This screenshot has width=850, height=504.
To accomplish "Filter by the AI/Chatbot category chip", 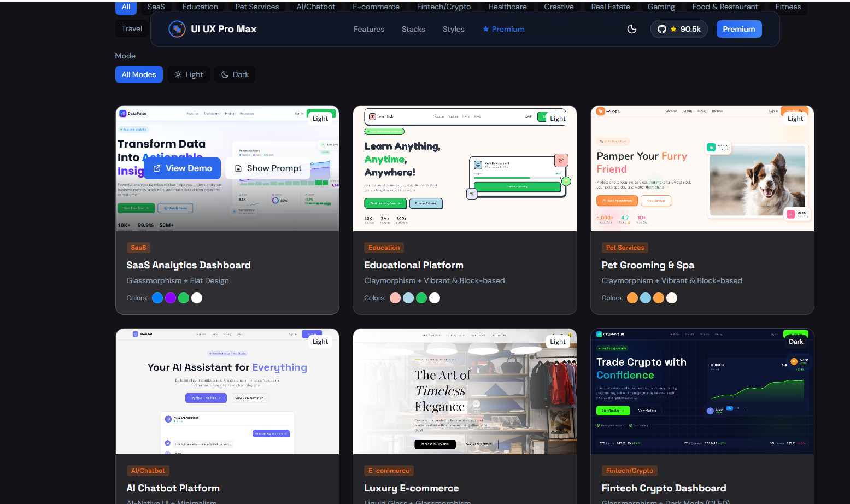I will click(316, 7).
